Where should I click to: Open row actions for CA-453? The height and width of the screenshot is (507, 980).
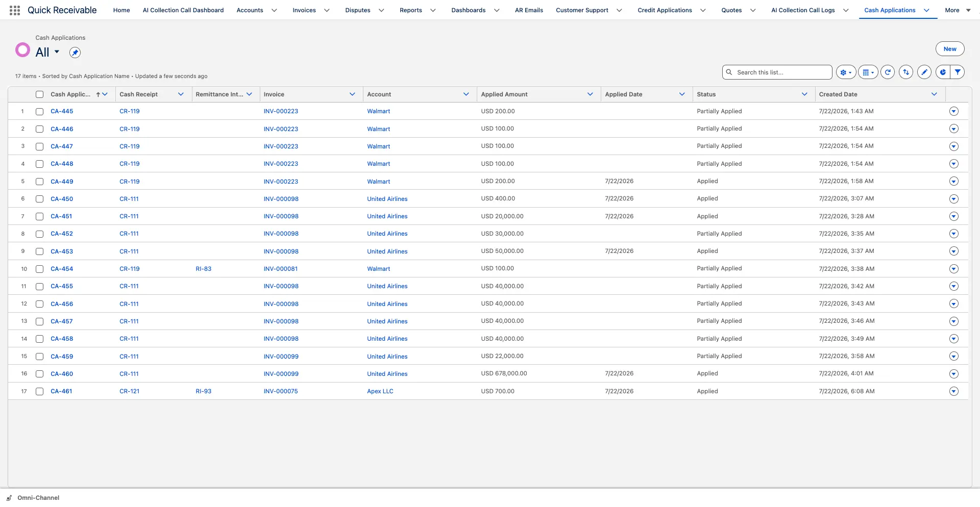click(x=953, y=251)
